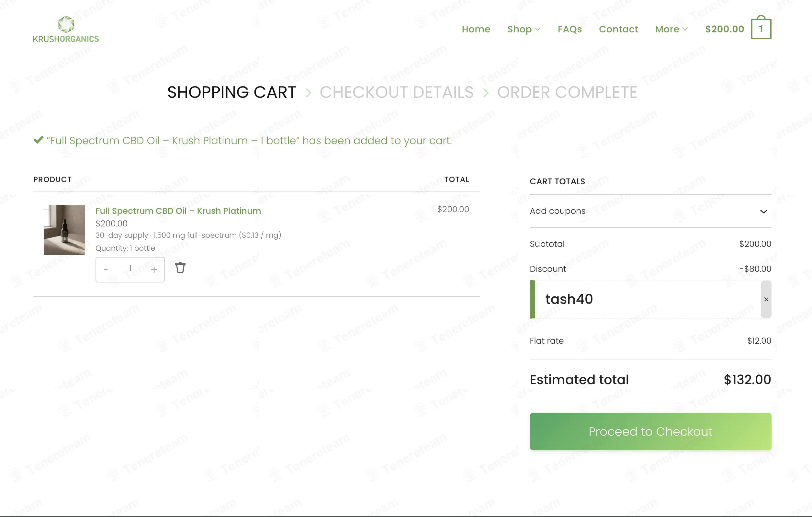Open the More dropdown menu
This screenshot has width=812, height=517.
[671, 29]
